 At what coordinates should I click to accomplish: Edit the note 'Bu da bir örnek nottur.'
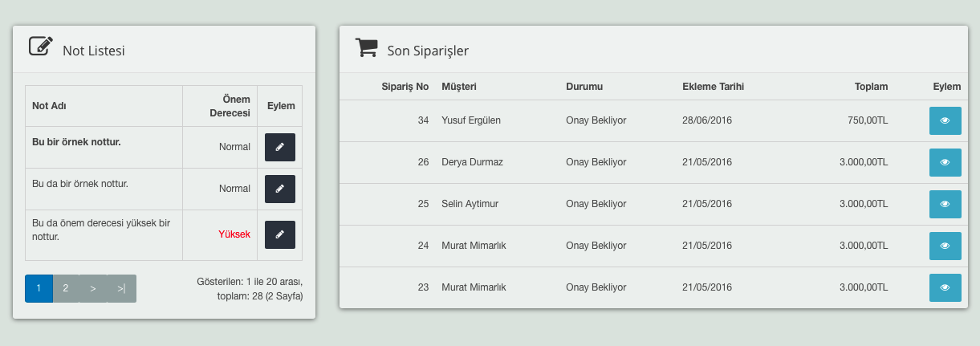280,189
